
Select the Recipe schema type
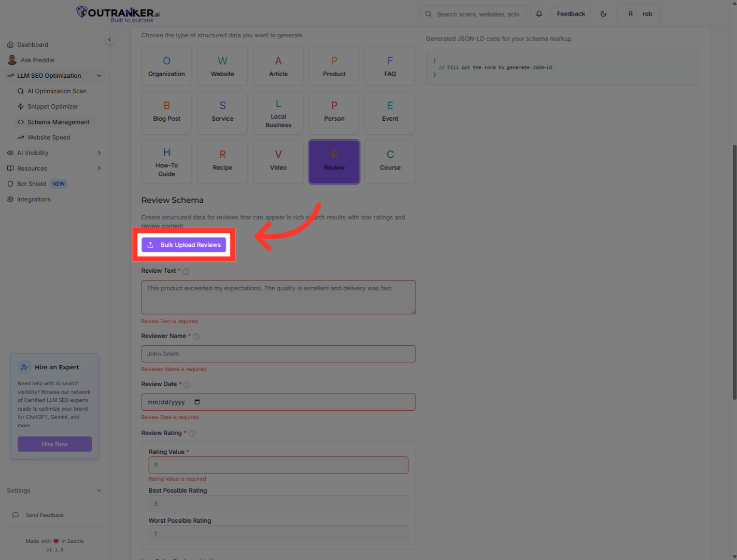click(223, 162)
